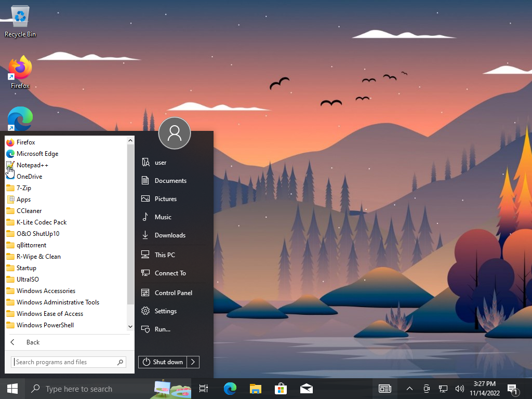Click the Windows Start button
Image resolution: width=532 pixels, height=399 pixels.
[12, 389]
